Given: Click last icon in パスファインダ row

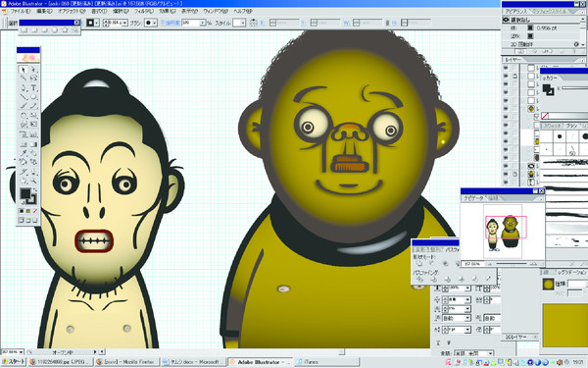Looking at the screenshot, I should (x=488, y=279).
